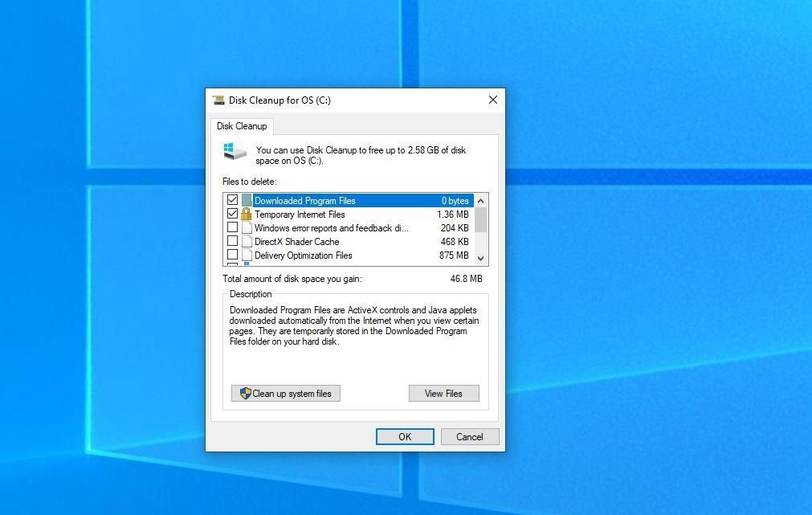Click the OS drive icon with Windows logo

click(x=235, y=152)
